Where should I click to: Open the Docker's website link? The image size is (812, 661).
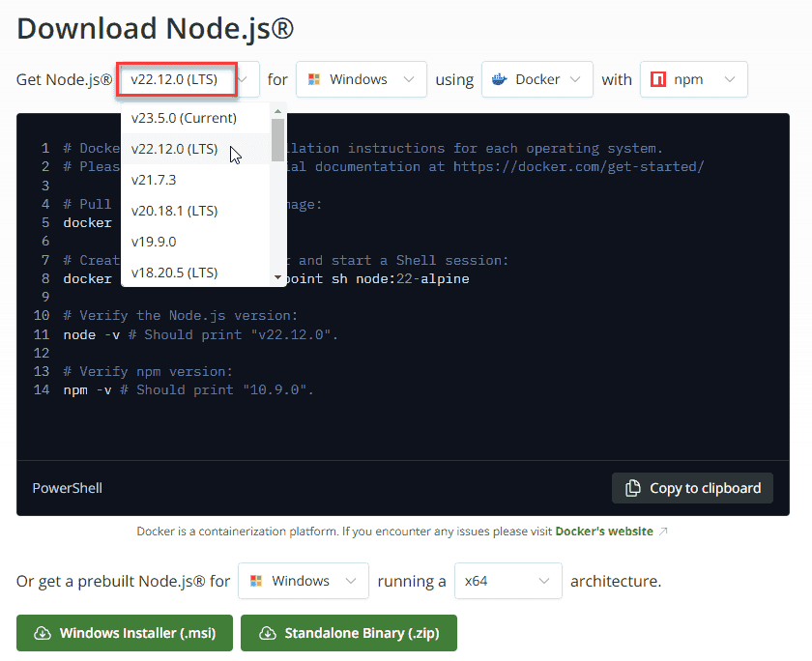(604, 532)
